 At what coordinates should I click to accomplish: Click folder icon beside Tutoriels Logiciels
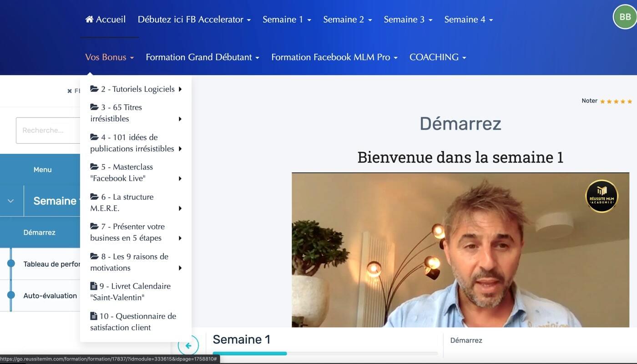[x=94, y=89]
